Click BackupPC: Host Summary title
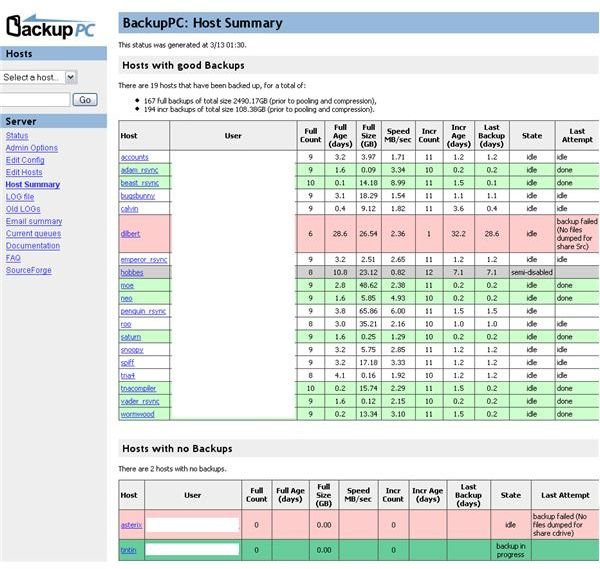Screen dimensions: 600x569 coord(202,23)
